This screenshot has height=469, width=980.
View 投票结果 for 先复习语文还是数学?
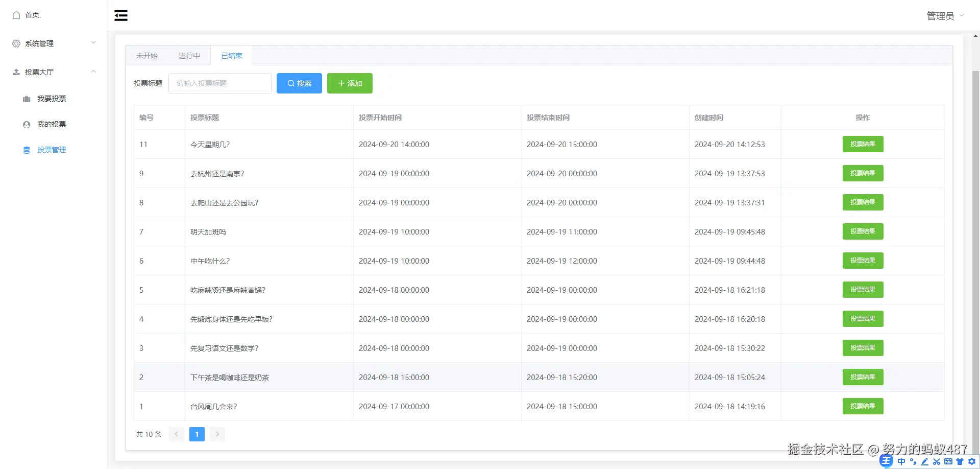(863, 348)
